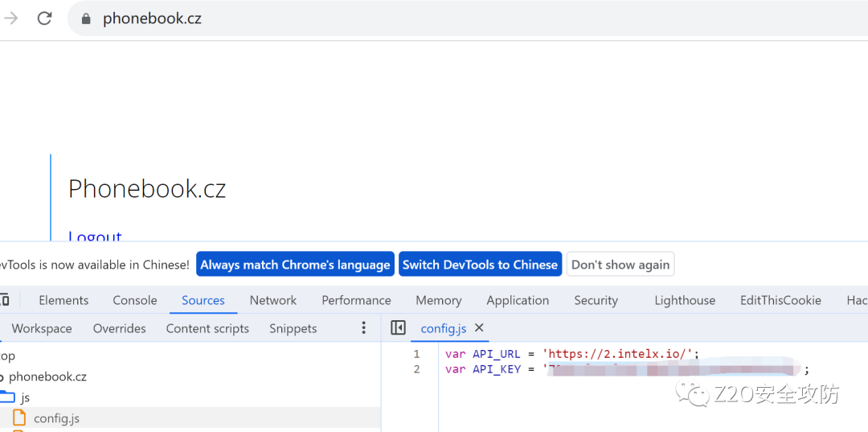
Task: Click Switch DevTools to Chinese
Action: pos(480,265)
